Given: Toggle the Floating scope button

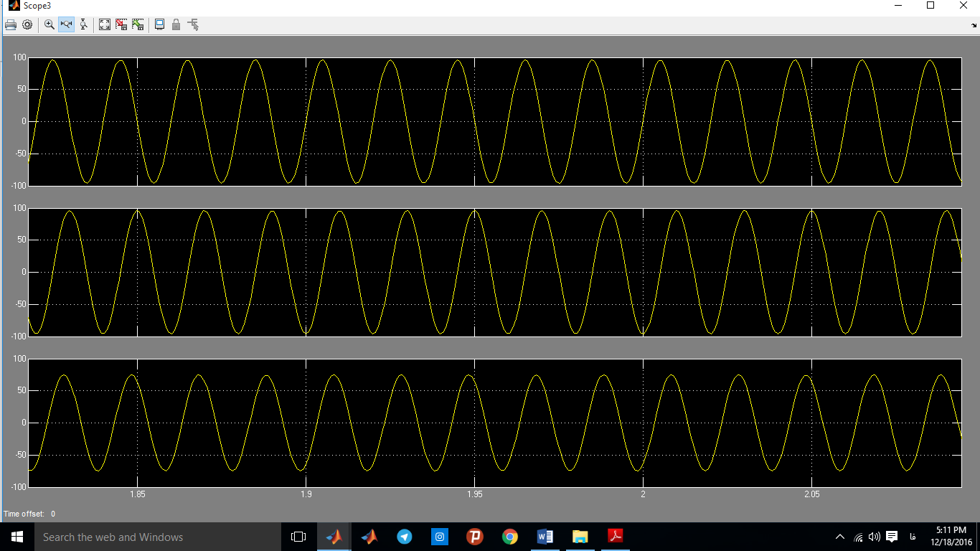Looking at the screenshot, I should point(159,24).
